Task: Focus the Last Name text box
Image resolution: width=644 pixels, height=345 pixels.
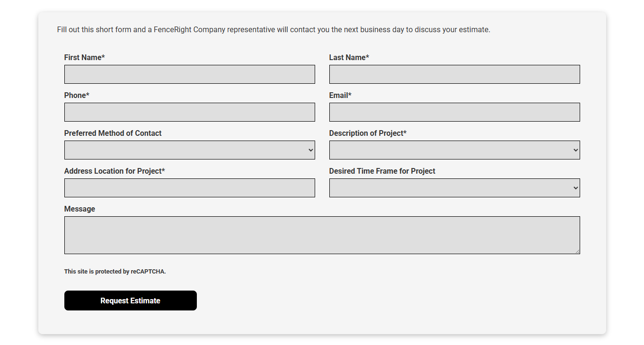Action: coord(454,74)
